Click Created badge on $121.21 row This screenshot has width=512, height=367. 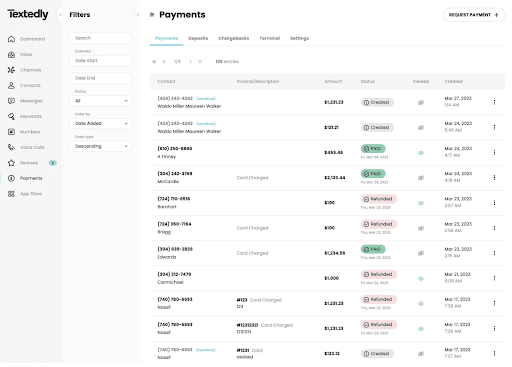(x=377, y=128)
